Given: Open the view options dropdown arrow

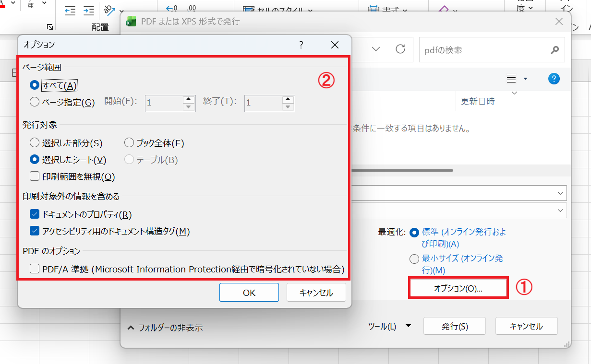Looking at the screenshot, I should (525, 79).
